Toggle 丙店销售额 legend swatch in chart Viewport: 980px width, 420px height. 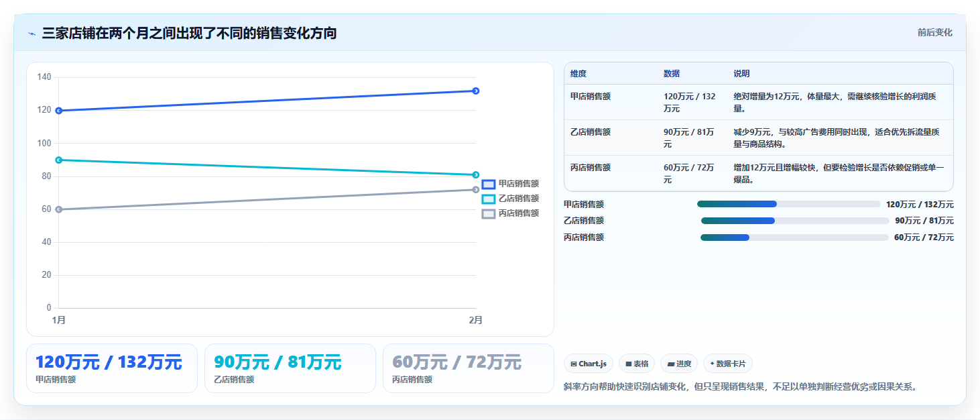(x=489, y=213)
